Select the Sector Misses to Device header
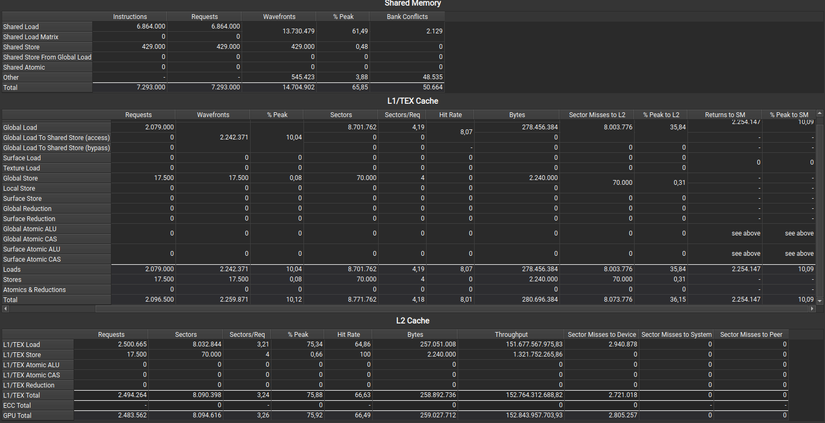This screenshot has height=423, width=825. coord(601,335)
